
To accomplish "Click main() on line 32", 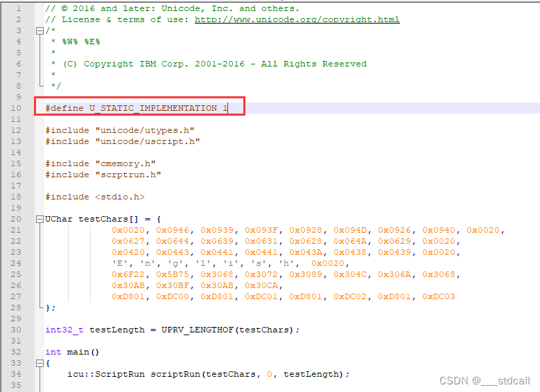I will (83, 352).
